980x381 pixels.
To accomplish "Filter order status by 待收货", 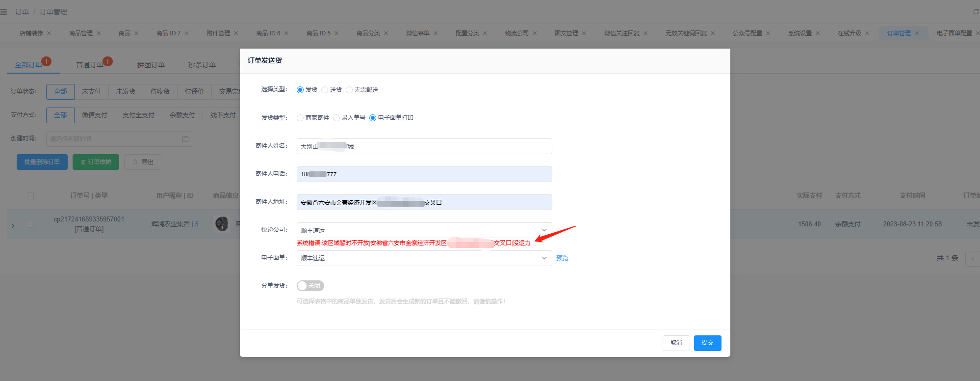I will (160, 92).
